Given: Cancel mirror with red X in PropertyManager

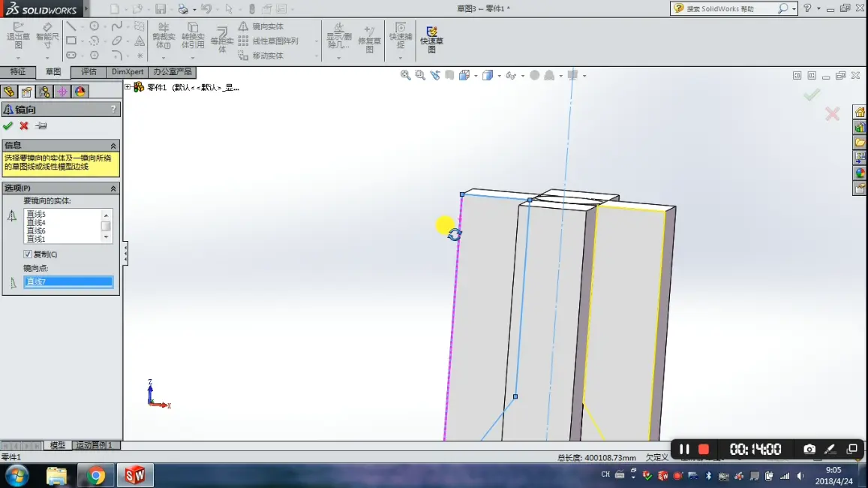Looking at the screenshot, I should tap(24, 125).
